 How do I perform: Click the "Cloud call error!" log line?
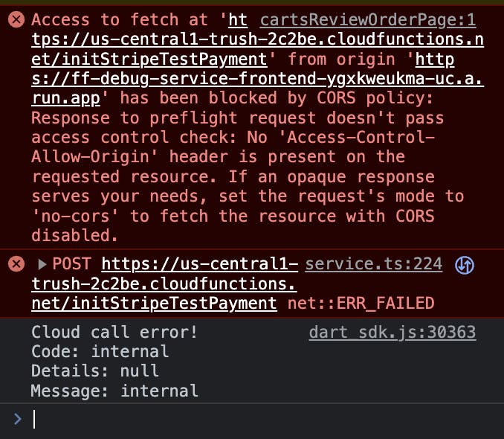114,332
